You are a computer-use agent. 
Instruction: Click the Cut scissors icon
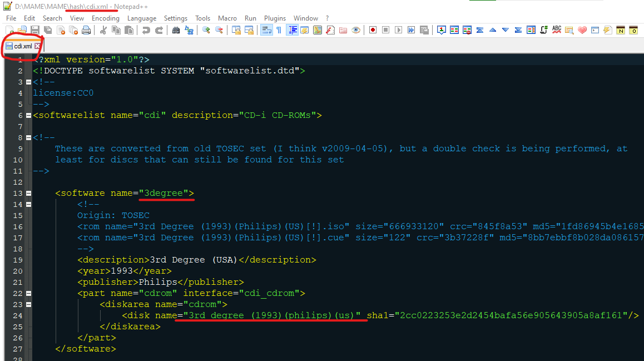(103, 30)
